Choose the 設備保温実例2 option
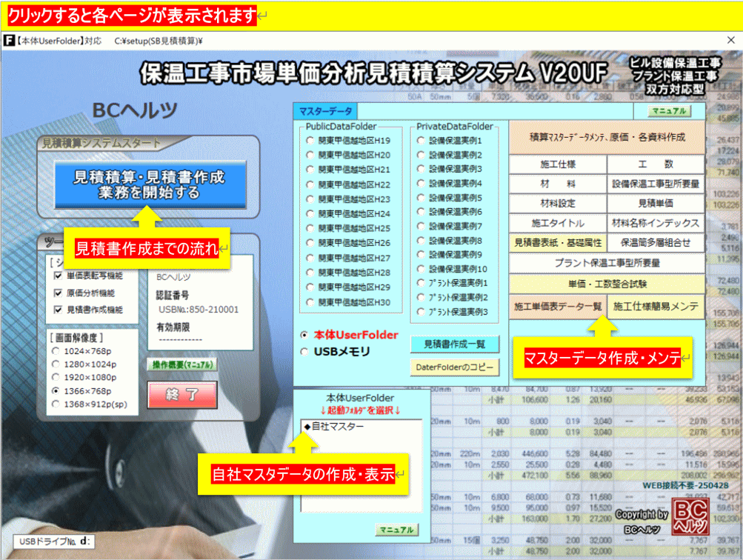The height and width of the screenshot is (560, 743). [421, 155]
